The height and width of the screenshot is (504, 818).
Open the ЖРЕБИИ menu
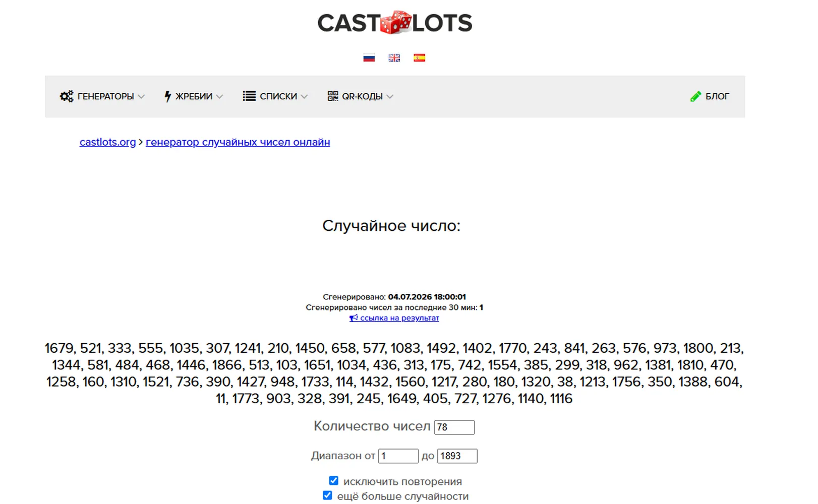(x=194, y=96)
